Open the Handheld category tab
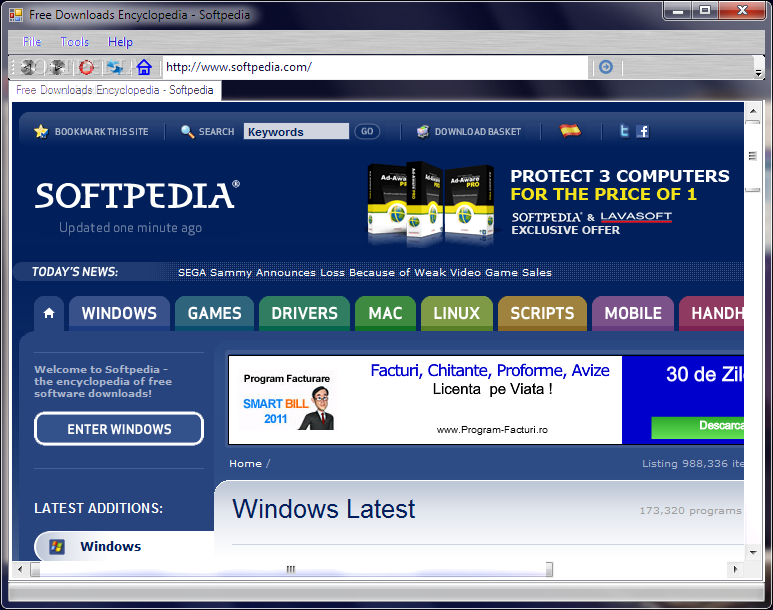Screen dimensions: 773x610 point(711,313)
